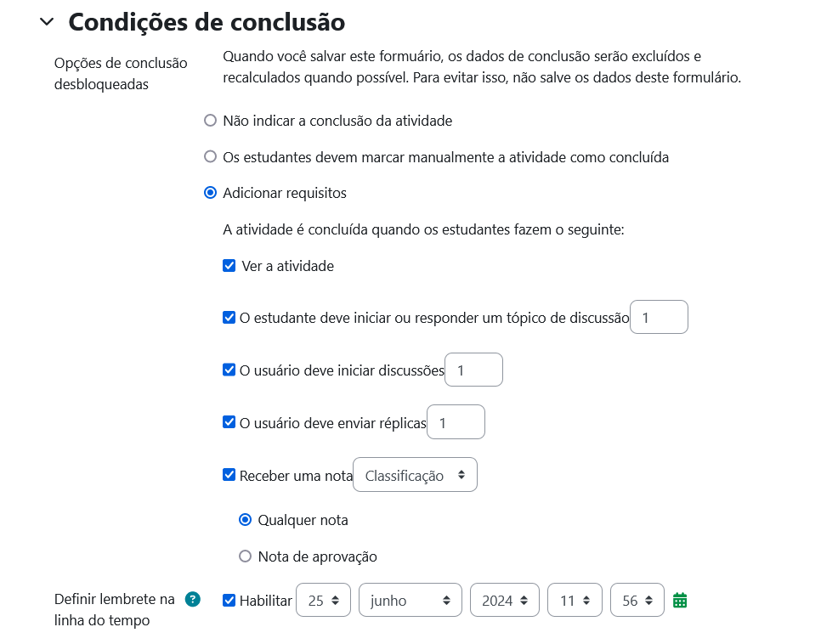The image size is (821, 644).
Task: Select Não indicar a conclusão da atividade
Action: point(211,121)
